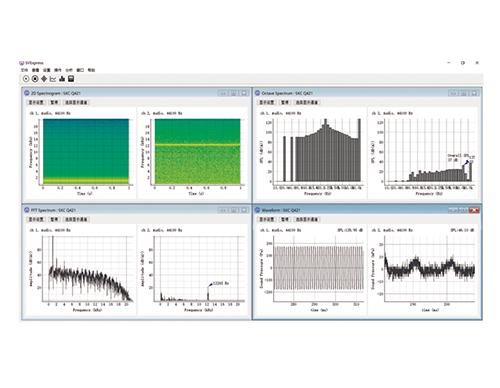
Task: Click the bar chart histogram toolbar icon
Action: (x=62, y=79)
